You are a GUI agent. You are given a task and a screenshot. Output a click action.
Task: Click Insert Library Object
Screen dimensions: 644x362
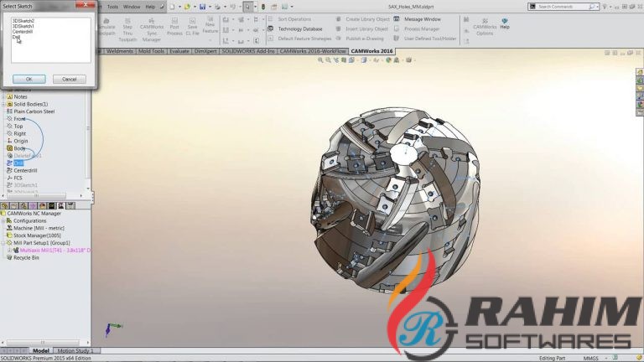[362, 29]
